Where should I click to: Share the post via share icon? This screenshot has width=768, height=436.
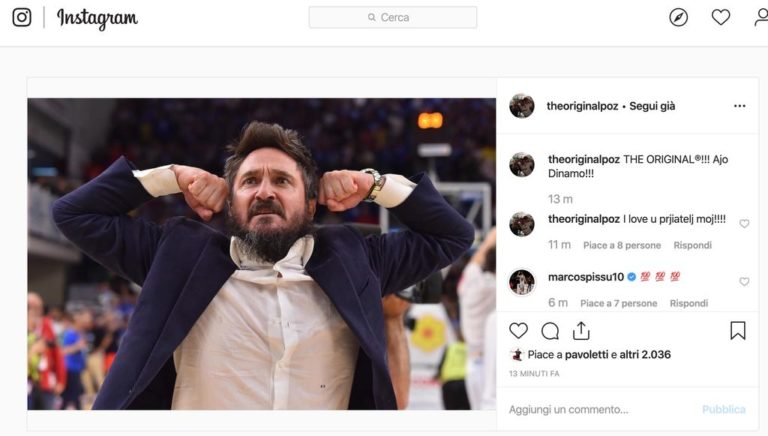[x=581, y=331]
